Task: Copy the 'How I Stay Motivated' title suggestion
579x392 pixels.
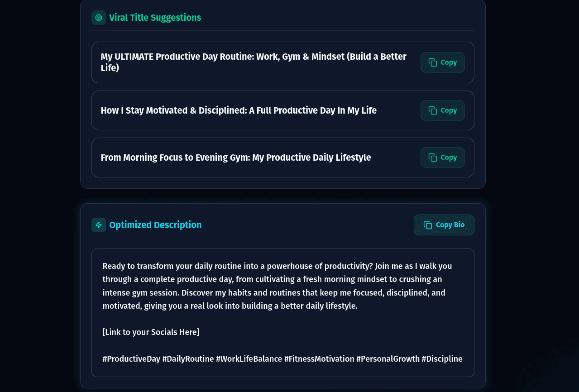Action: (x=442, y=110)
